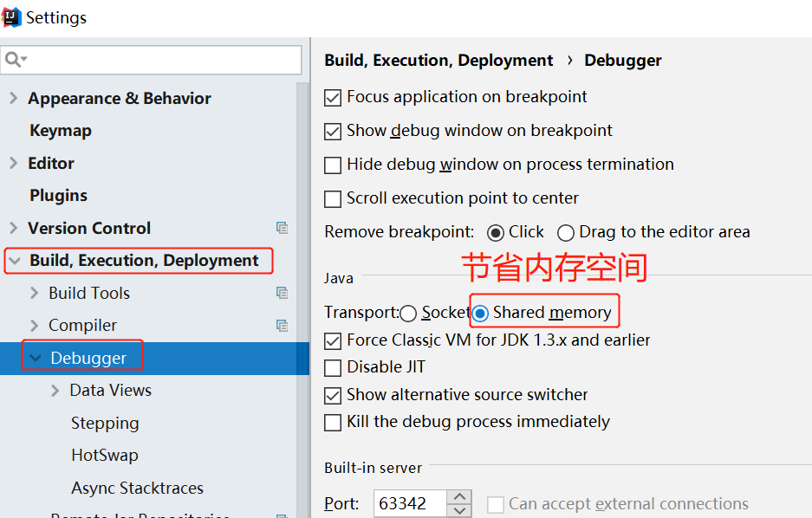
Task: Click the project-level icon next to Version Control
Action: tap(282, 228)
